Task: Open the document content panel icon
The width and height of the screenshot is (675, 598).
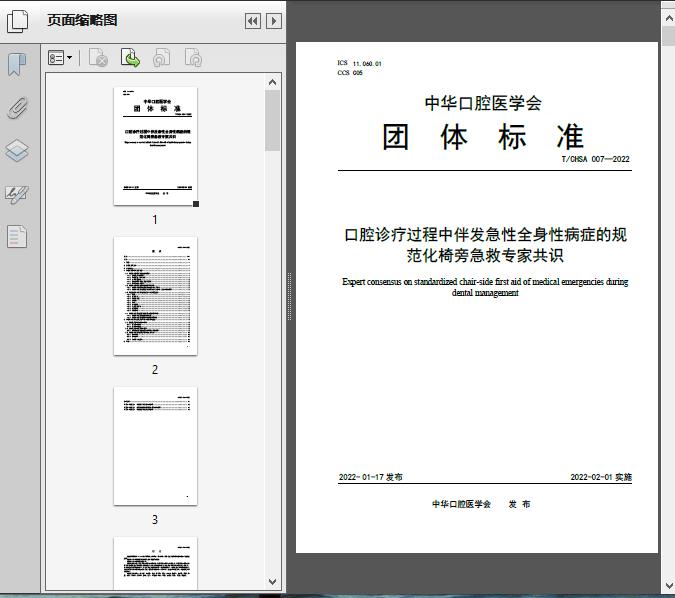Action: coord(17,237)
